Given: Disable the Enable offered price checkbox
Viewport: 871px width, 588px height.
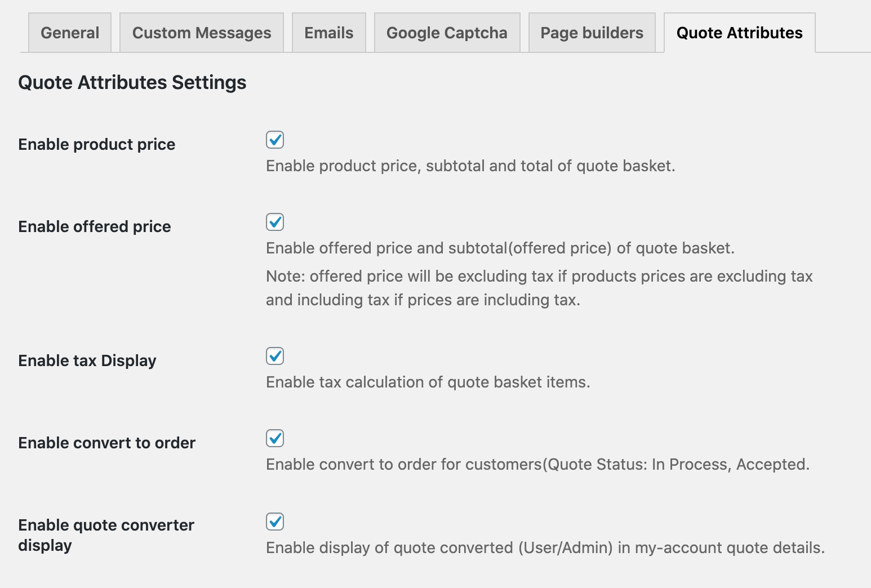Looking at the screenshot, I should click(274, 222).
